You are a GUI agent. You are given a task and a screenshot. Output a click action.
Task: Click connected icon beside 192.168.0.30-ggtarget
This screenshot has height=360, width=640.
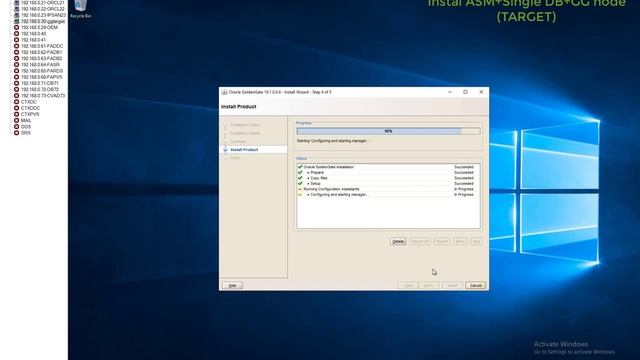(16, 21)
